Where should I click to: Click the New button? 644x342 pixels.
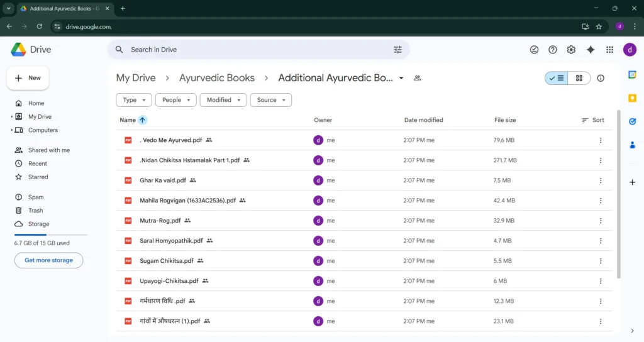coord(28,78)
